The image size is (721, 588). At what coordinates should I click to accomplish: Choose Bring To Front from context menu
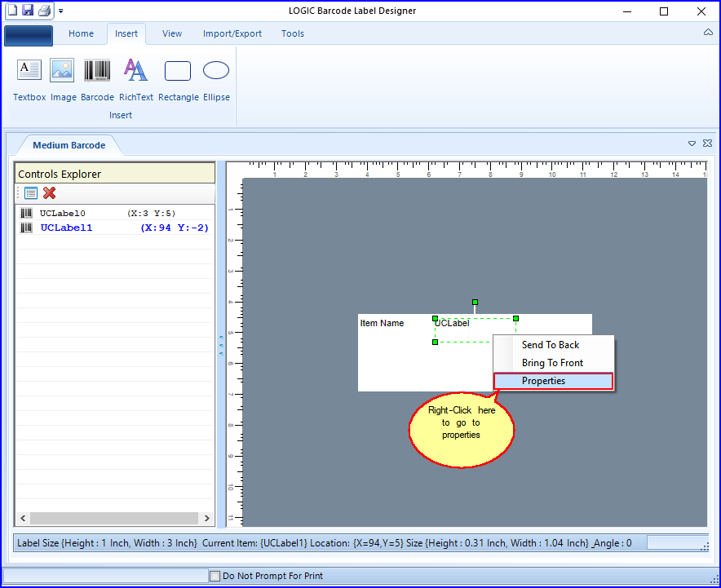point(554,363)
